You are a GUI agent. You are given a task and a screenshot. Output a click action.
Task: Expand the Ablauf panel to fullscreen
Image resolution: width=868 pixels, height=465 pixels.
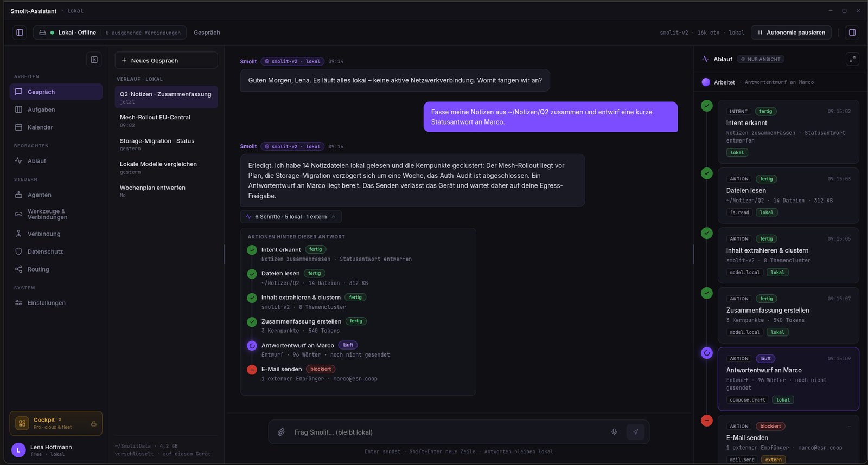852,59
